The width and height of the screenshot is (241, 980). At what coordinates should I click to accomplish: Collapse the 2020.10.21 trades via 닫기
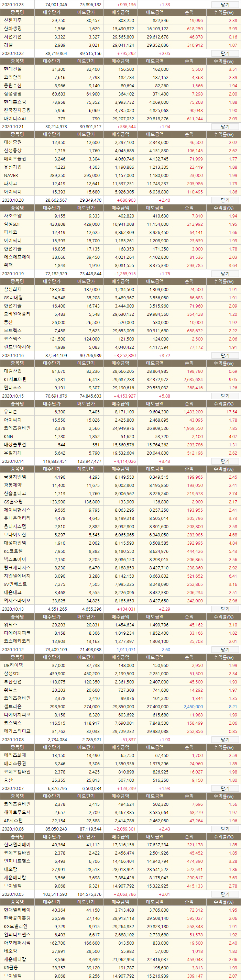pyautogui.click(x=225, y=127)
